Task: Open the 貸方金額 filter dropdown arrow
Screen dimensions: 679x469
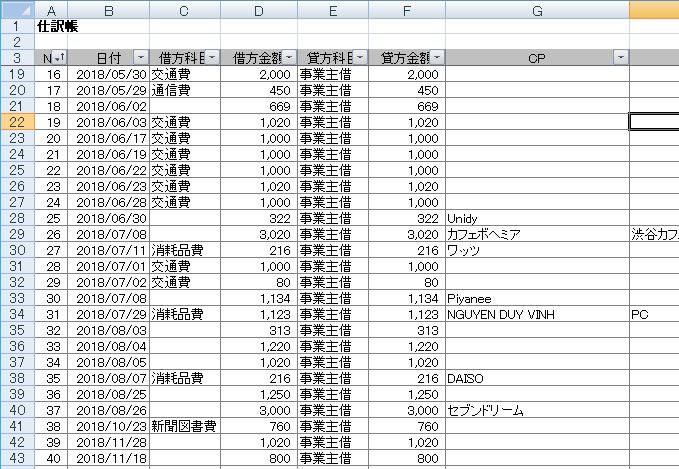Action: [437, 58]
